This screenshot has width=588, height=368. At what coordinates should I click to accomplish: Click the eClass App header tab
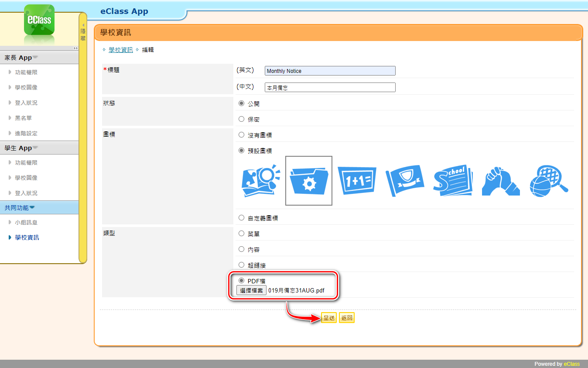click(x=124, y=11)
